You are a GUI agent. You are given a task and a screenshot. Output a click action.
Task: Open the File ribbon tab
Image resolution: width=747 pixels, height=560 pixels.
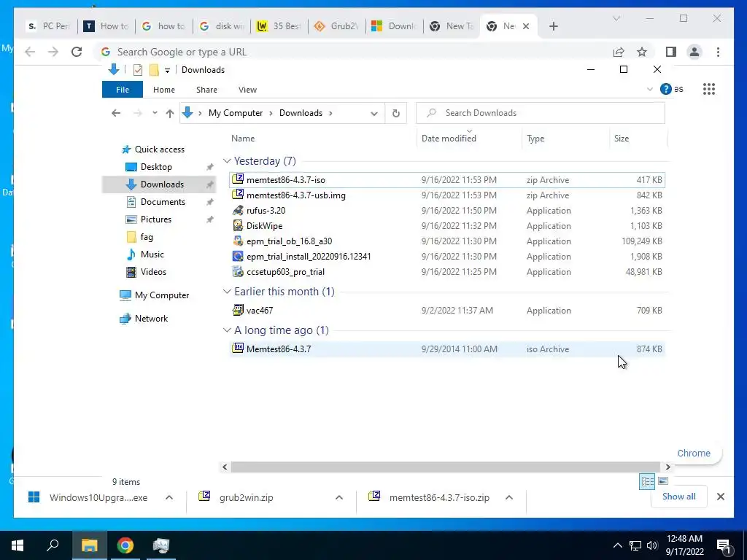tap(123, 90)
